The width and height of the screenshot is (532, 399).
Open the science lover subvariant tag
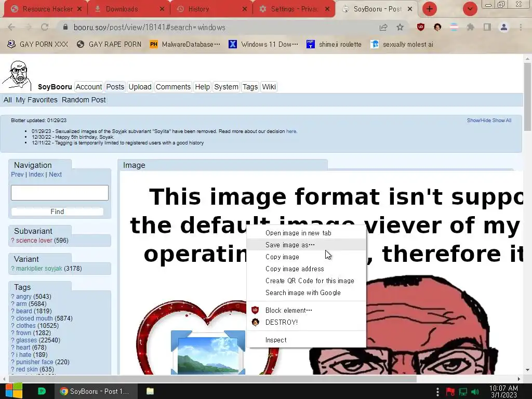(34, 241)
